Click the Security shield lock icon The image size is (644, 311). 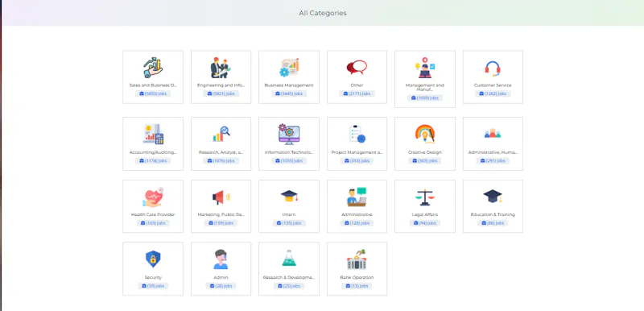pos(153,259)
